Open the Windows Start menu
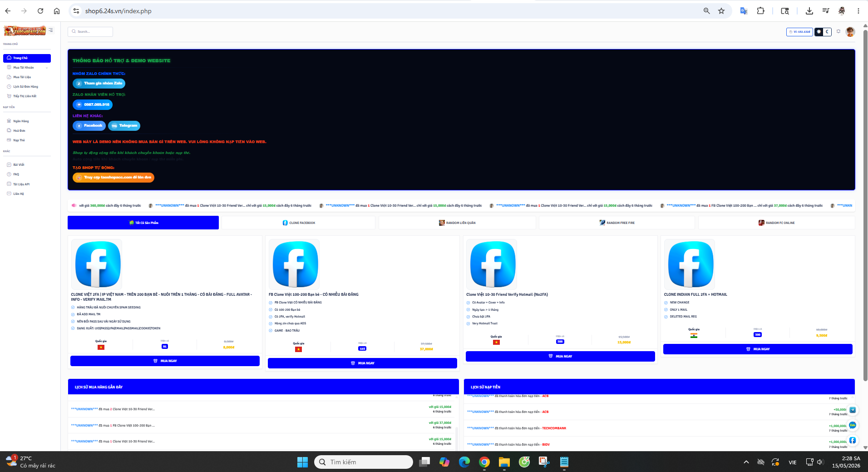 tap(302, 462)
